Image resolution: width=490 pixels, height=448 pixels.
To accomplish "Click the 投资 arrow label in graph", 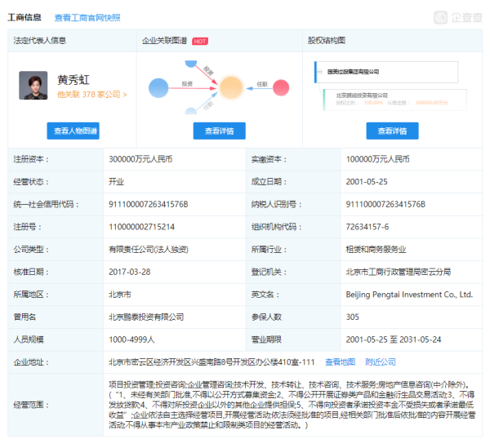I will [x=187, y=83].
